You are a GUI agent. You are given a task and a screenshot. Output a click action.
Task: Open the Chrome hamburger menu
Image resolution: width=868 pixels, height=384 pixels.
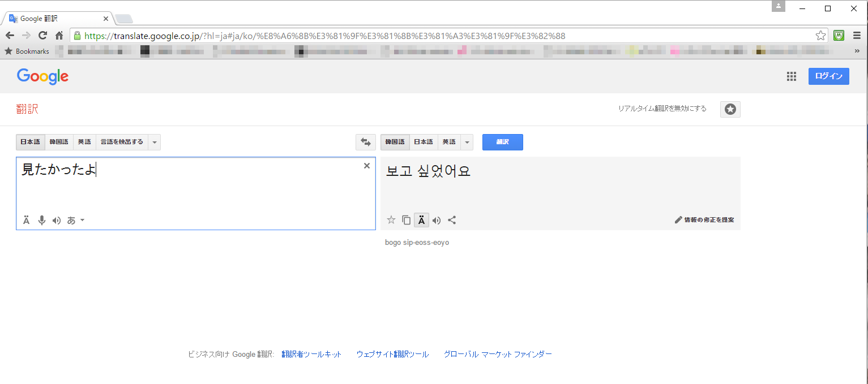click(857, 36)
